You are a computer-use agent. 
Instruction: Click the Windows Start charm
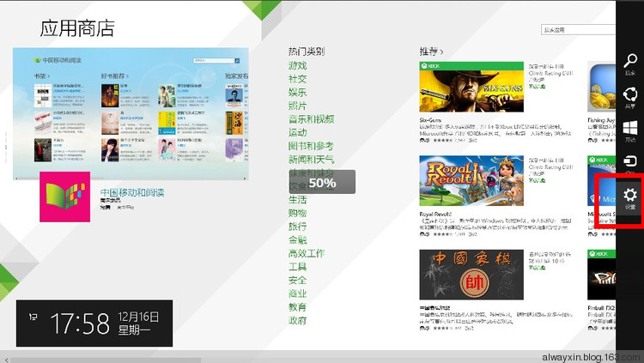tap(630, 131)
